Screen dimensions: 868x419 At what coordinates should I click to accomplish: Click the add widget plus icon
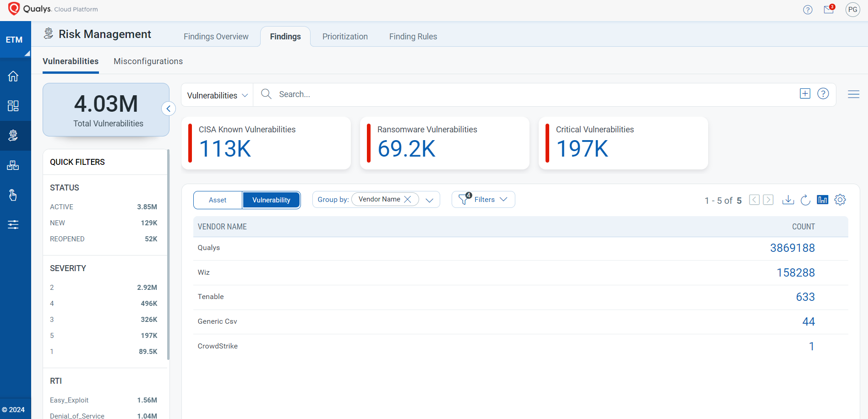(x=805, y=94)
